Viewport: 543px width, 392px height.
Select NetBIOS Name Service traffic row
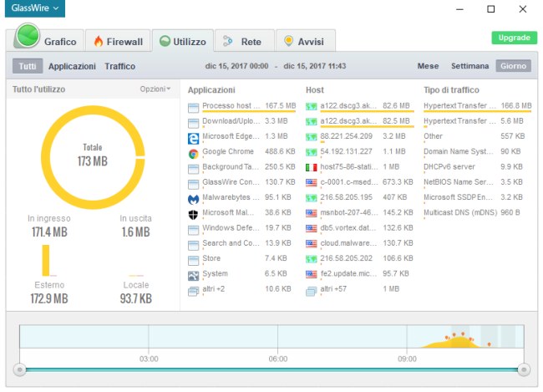(x=477, y=182)
